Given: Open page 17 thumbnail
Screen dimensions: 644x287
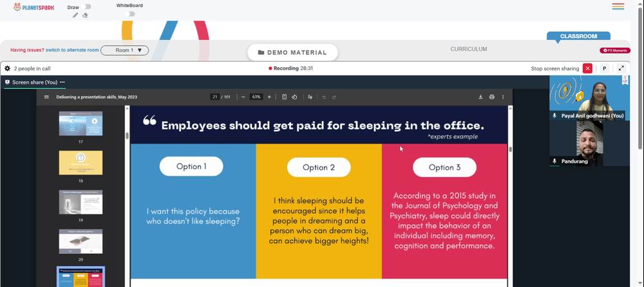Looking at the screenshot, I should click(81, 123).
